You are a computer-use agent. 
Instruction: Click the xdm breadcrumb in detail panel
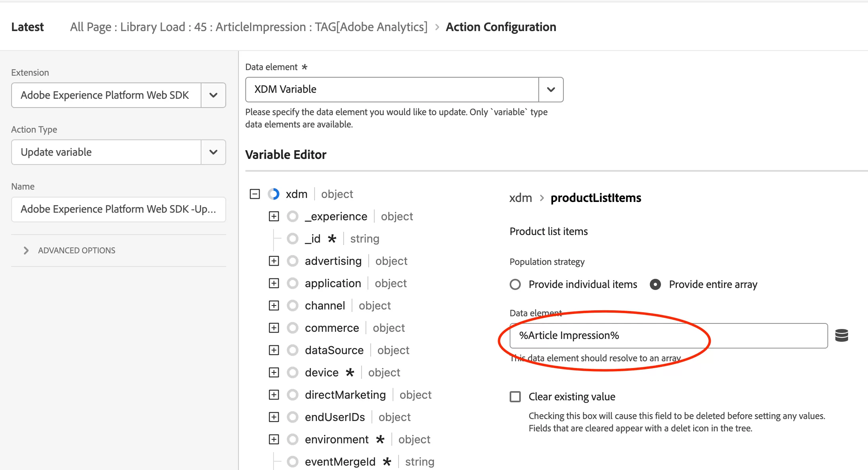(x=521, y=198)
